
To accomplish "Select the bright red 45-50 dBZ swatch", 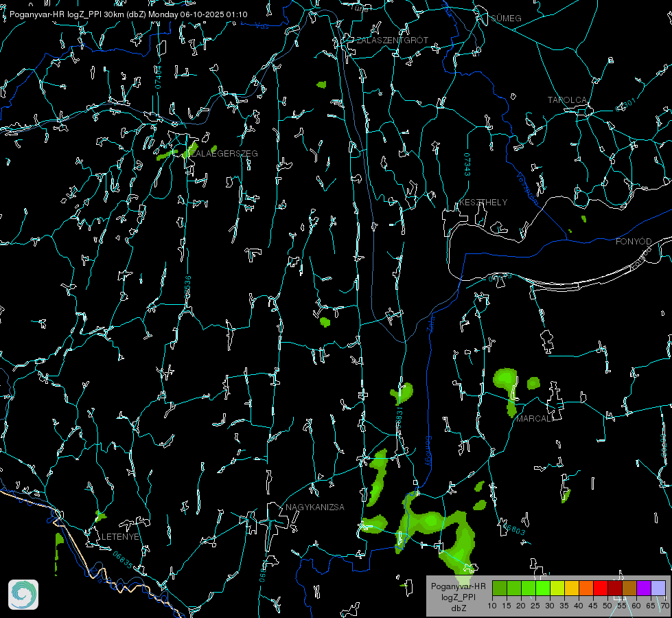I will 601,588.
